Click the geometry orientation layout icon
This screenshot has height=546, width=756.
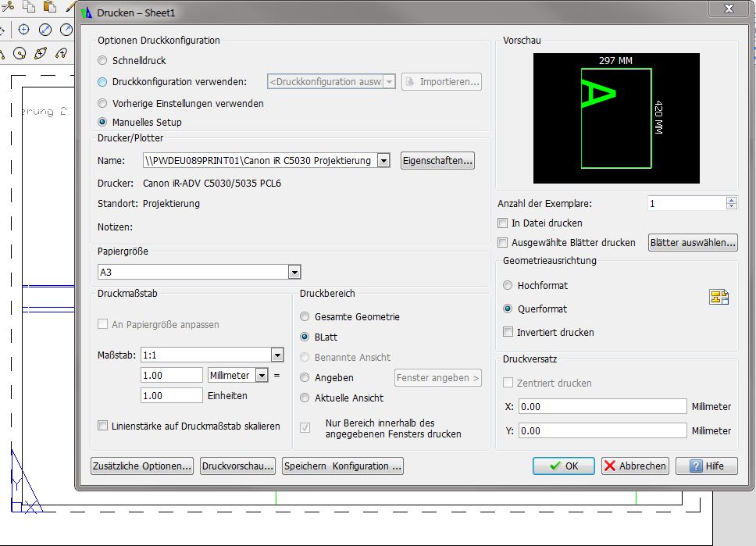tap(719, 297)
